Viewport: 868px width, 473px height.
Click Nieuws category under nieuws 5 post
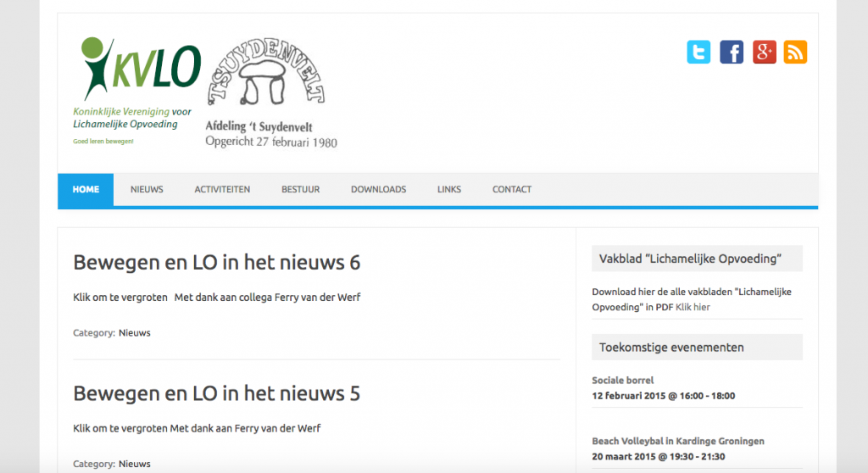(135, 465)
